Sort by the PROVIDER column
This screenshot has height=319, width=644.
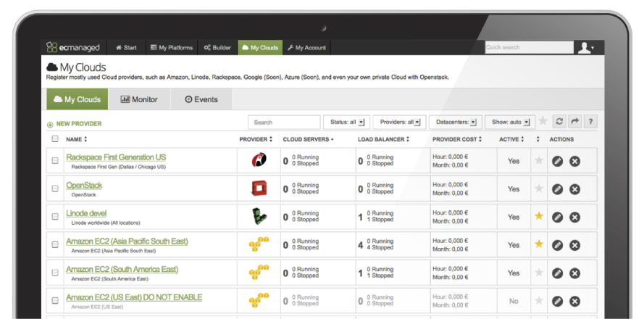click(256, 139)
